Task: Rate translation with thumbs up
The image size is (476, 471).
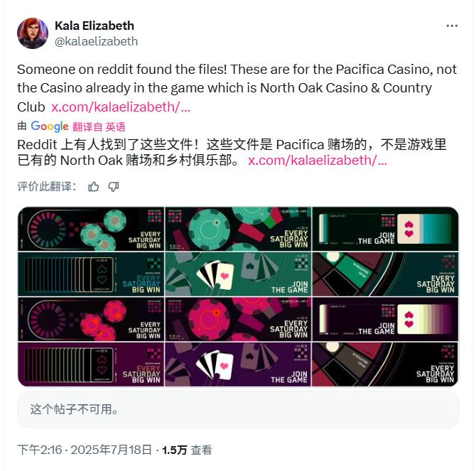Action: (x=94, y=187)
